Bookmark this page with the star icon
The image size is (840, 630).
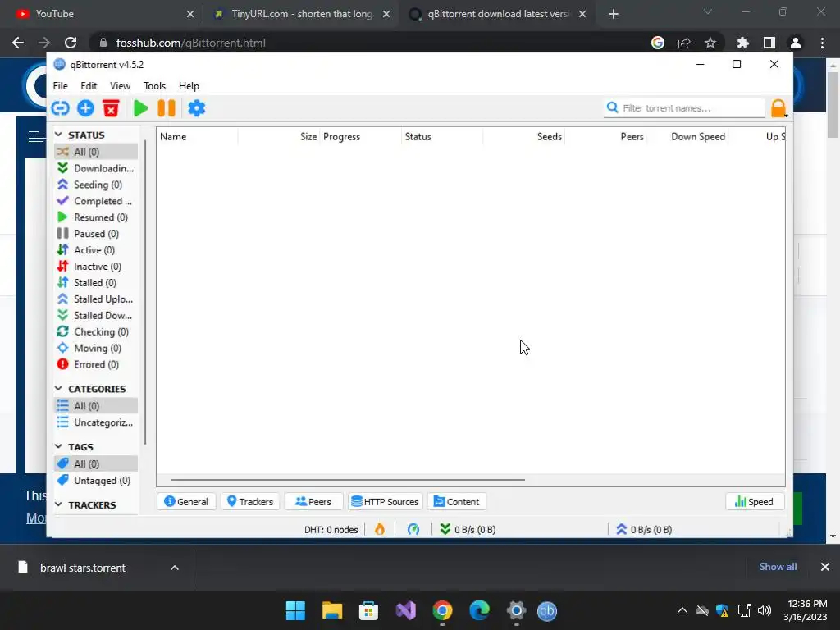pos(710,43)
